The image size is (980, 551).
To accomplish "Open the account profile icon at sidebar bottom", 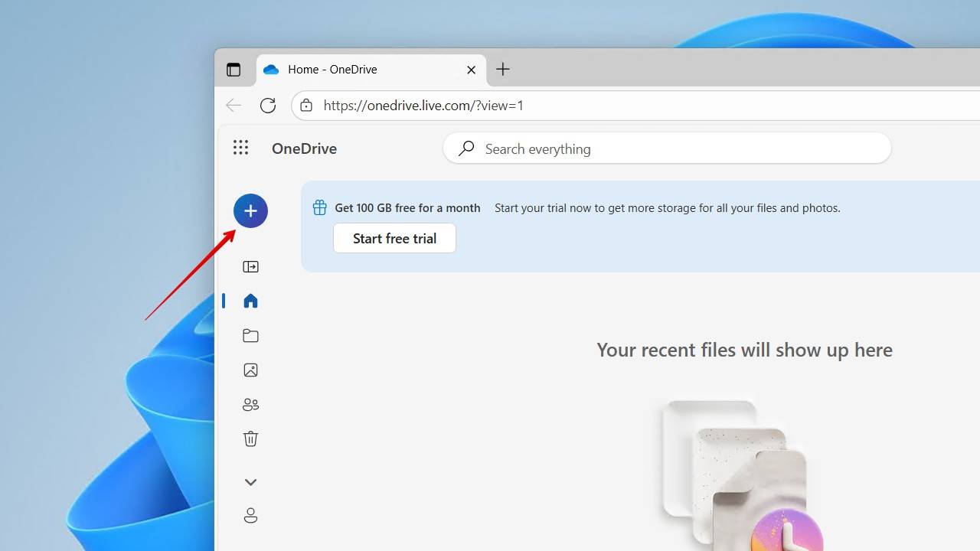I will pyautogui.click(x=250, y=515).
